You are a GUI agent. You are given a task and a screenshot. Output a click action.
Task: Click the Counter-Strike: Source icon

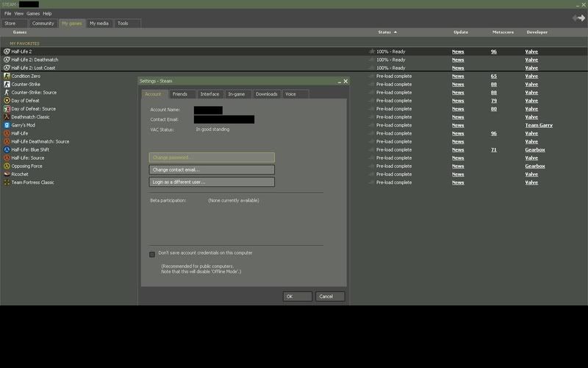coord(7,93)
